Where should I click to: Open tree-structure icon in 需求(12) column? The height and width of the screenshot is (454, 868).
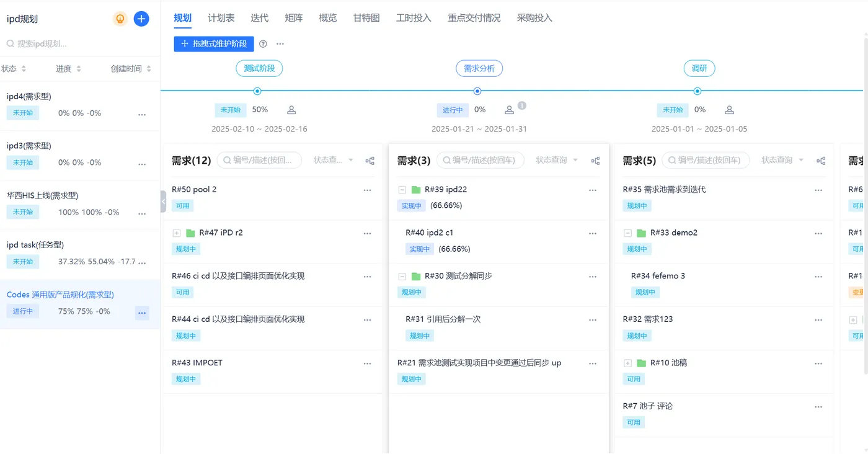click(370, 161)
